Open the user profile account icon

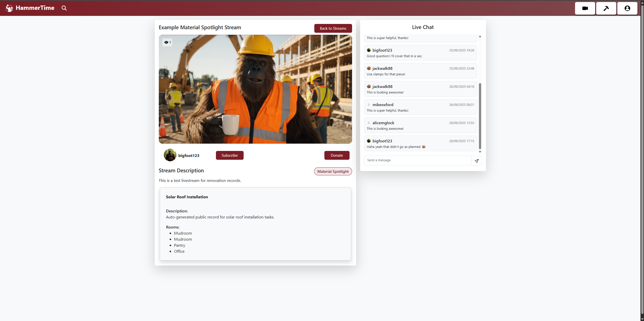pos(627,8)
